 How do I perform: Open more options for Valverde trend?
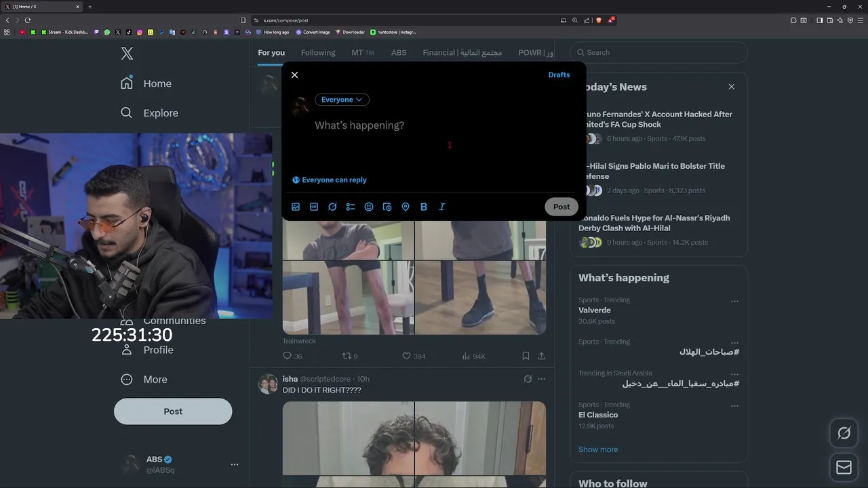click(x=734, y=301)
